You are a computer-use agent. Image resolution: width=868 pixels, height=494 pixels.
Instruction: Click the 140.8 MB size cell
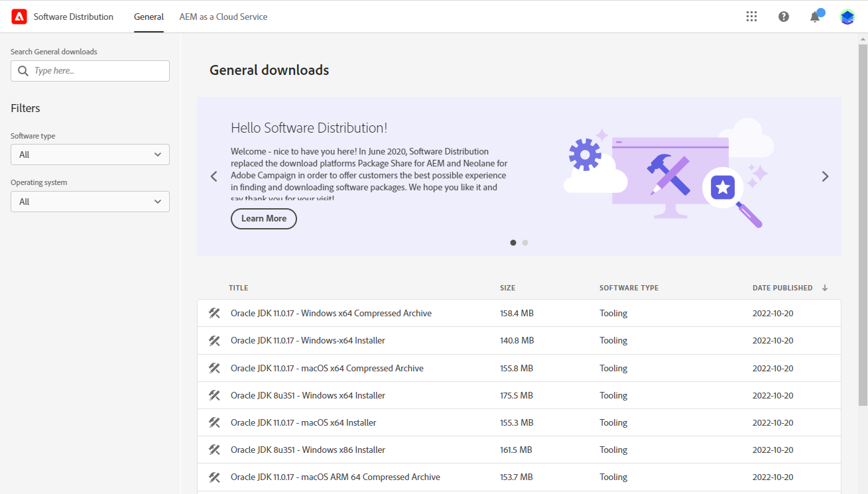[517, 340]
